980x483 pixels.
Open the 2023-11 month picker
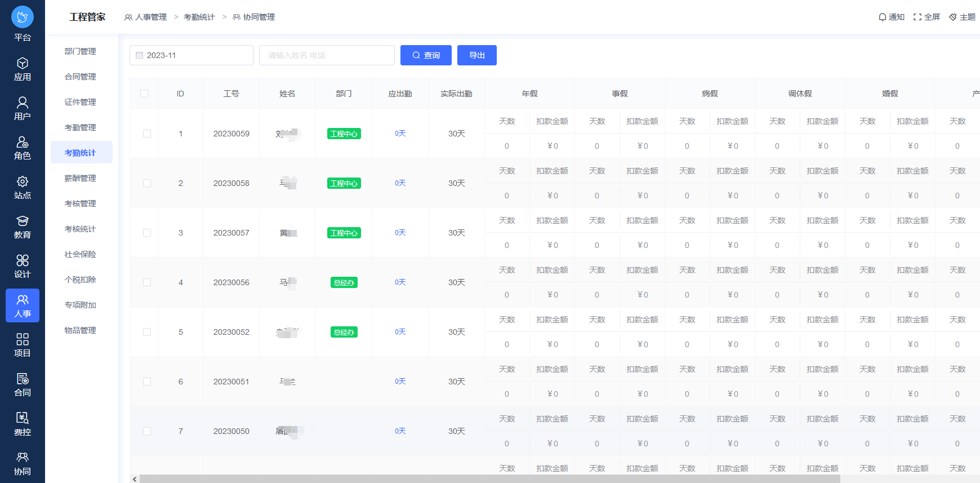click(x=191, y=55)
